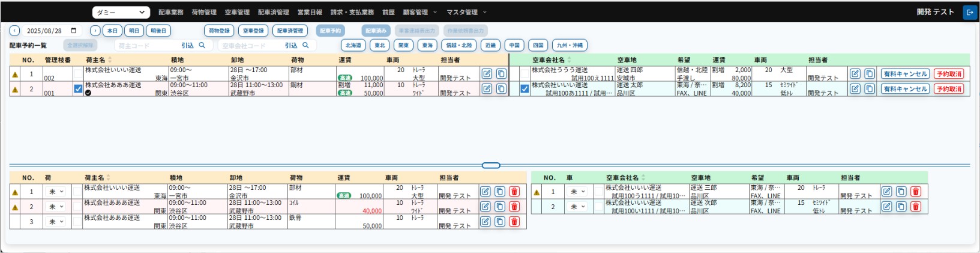Image resolution: width=980 pixels, height=253 pixels.
Task: Delete cargo row 3 with the trash icon
Action: click(514, 222)
